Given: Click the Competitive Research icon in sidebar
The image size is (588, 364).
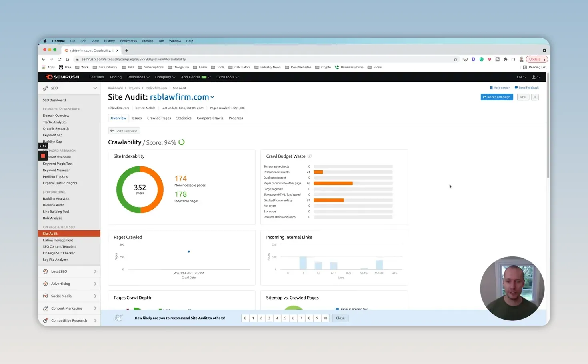Looking at the screenshot, I should [46, 320].
